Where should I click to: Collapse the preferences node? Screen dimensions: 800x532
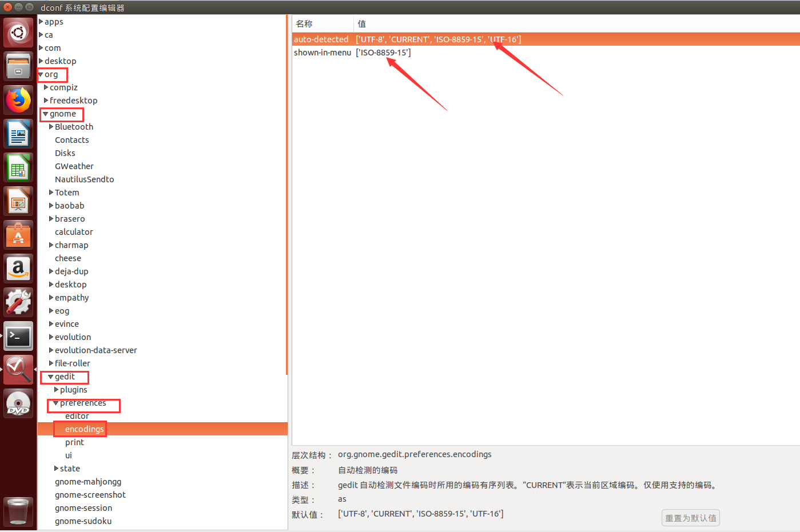(55, 403)
